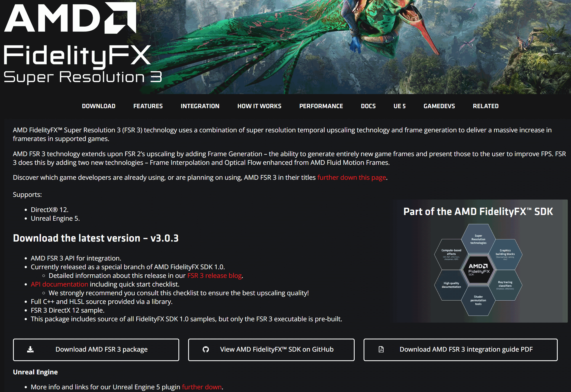The height and width of the screenshot is (392, 571).
Task: Download the AMD FSR 3 integration guide PDF
Action: coord(461,349)
